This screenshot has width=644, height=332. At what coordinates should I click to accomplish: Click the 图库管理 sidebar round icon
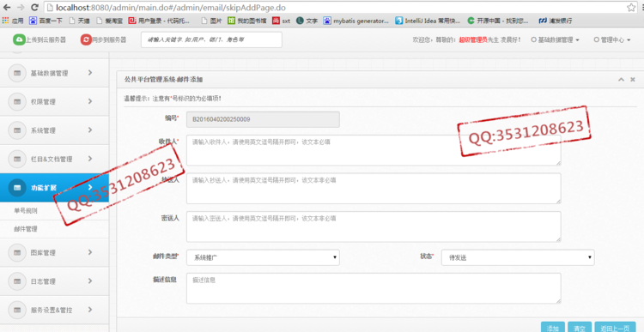click(x=17, y=253)
